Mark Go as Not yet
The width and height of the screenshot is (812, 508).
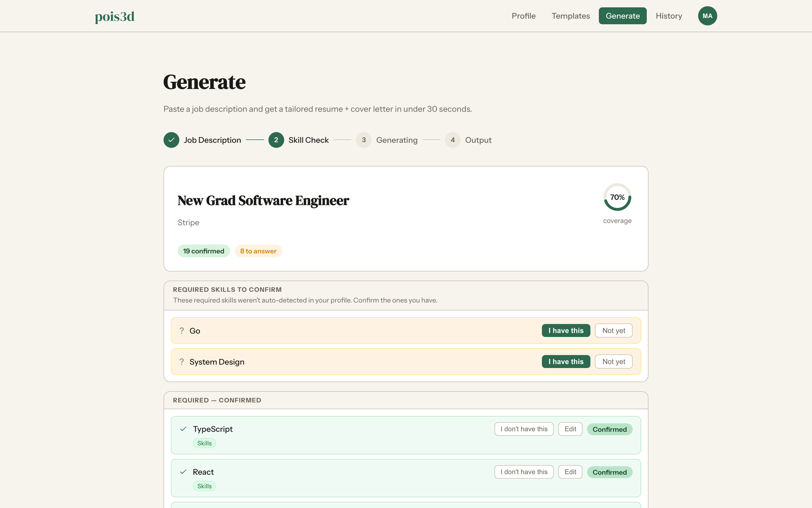pyautogui.click(x=613, y=330)
